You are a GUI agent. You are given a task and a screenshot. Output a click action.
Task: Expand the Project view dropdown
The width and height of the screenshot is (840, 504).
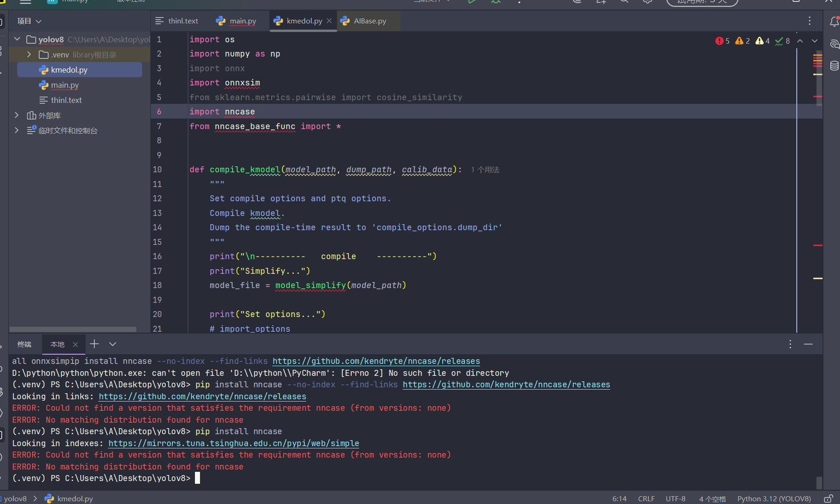click(x=29, y=21)
